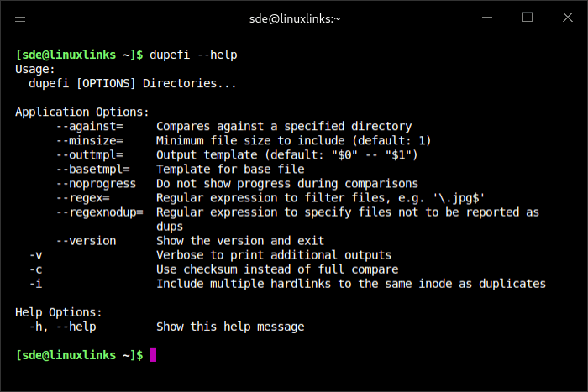
Task: Click the '--against=' option text
Action: (x=91, y=126)
